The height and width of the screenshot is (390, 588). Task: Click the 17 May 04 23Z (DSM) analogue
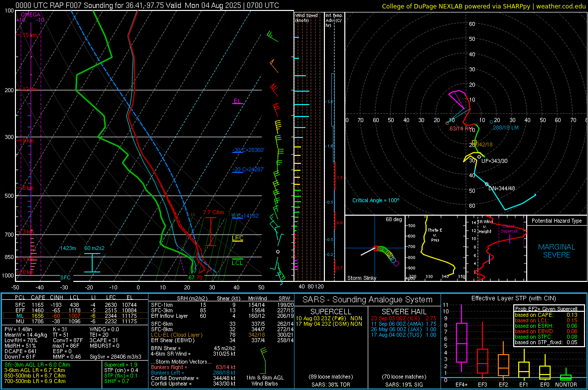click(329, 324)
